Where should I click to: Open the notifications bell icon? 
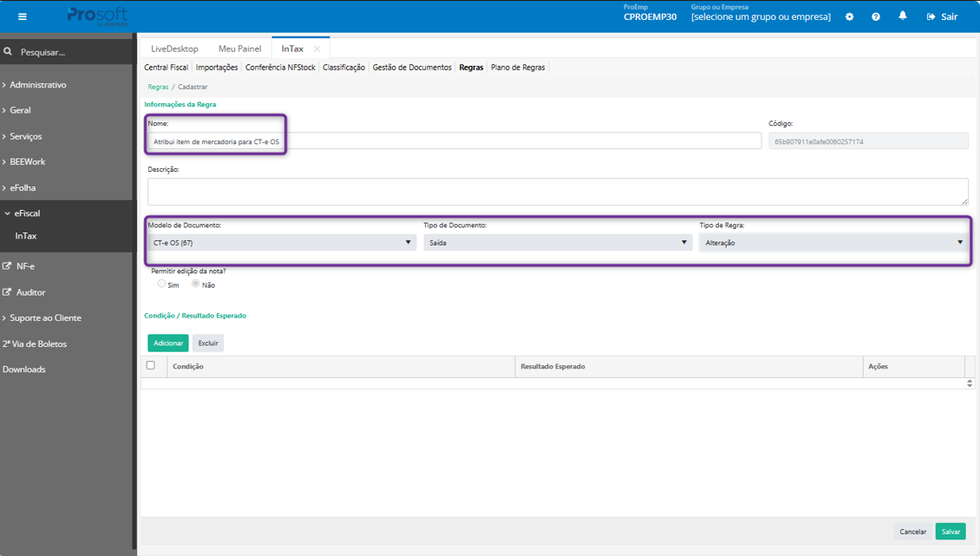pyautogui.click(x=903, y=16)
